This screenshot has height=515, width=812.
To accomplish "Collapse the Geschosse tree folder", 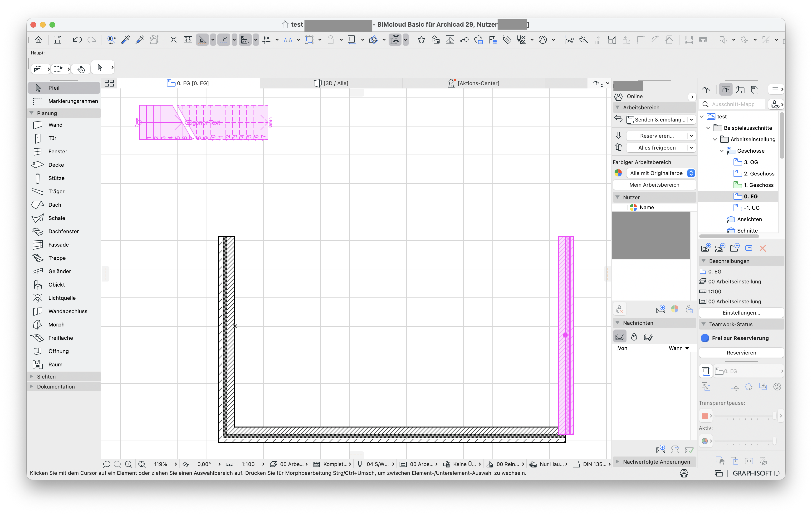I will (x=721, y=151).
